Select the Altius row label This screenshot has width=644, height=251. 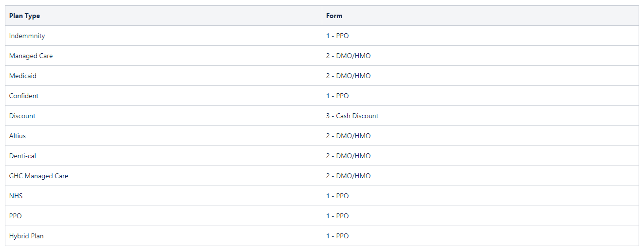[x=18, y=136]
